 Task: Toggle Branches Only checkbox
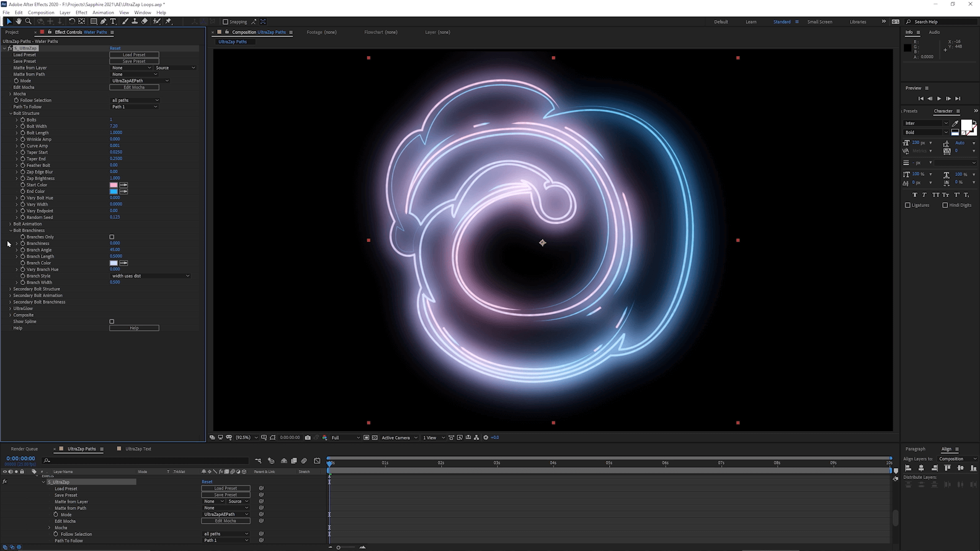(112, 237)
